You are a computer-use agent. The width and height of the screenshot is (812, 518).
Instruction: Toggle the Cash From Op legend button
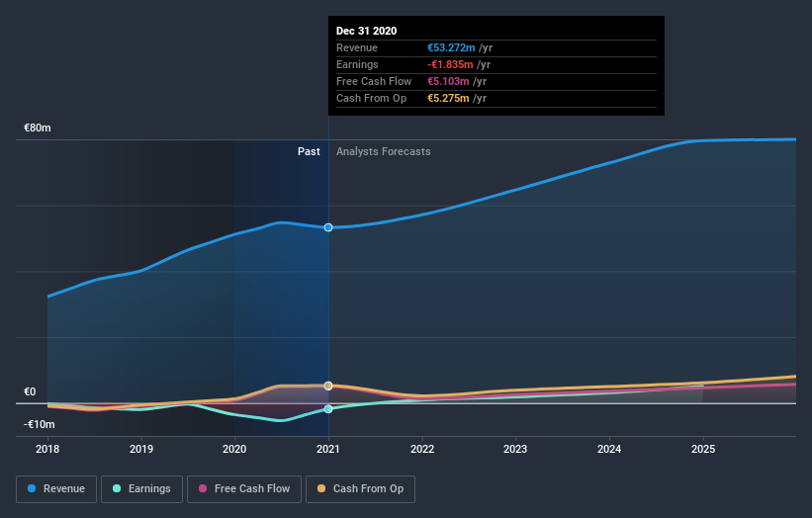(x=360, y=489)
